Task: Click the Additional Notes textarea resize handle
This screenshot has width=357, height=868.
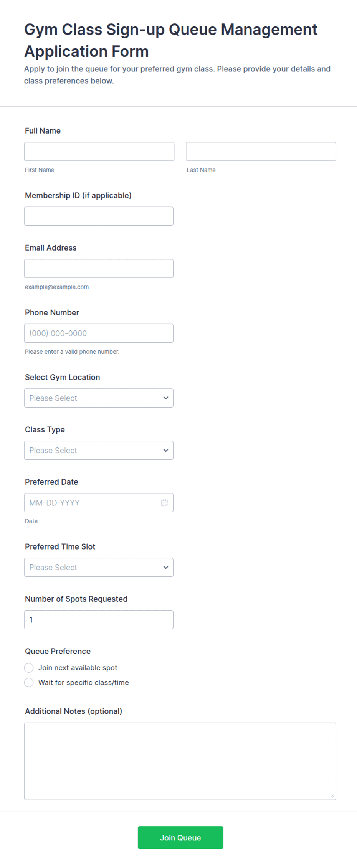Action: (x=332, y=796)
